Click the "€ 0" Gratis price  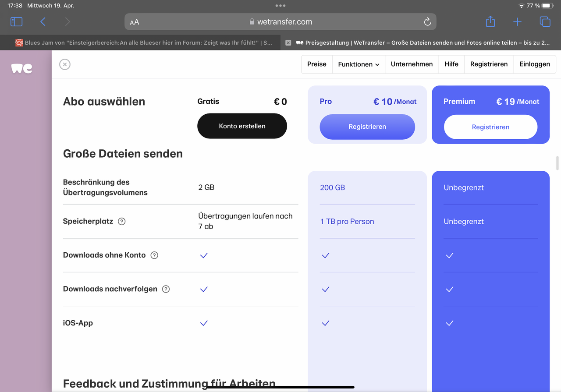pos(280,102)
